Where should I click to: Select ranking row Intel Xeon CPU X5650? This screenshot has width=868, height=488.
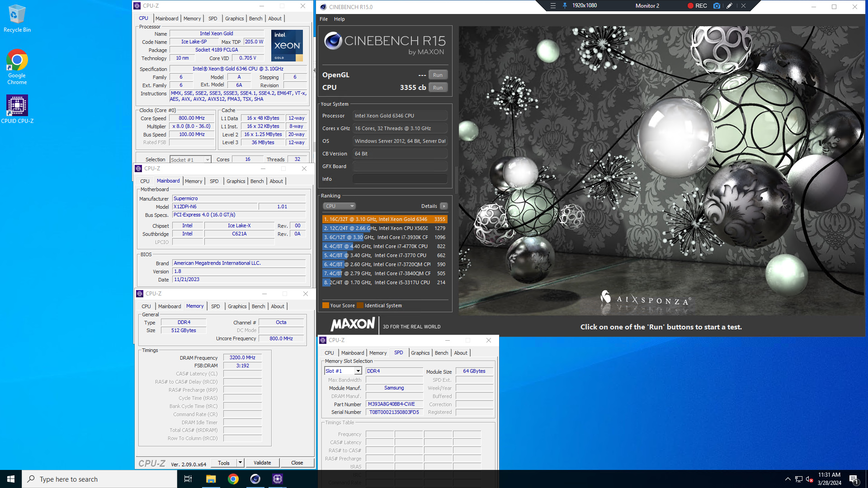385,228
